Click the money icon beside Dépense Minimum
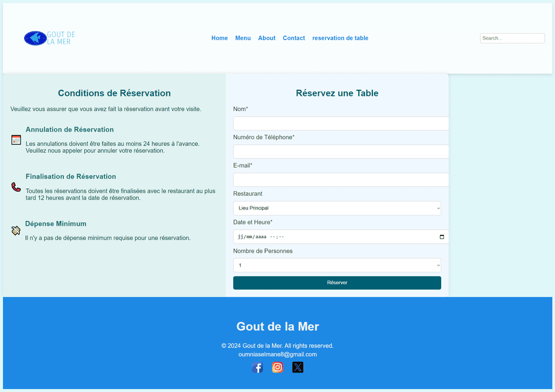The image size is (555, 392). (16, 231)
